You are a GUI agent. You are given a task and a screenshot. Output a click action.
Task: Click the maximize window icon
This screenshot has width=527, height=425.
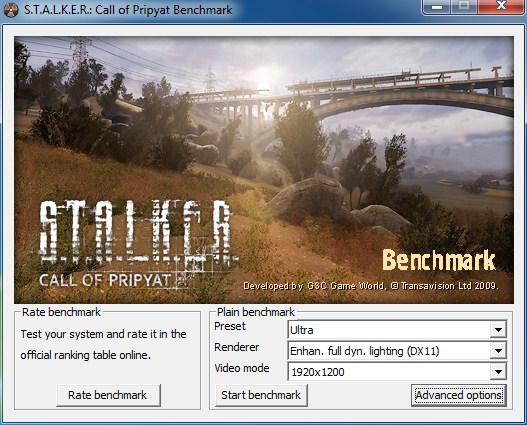coord(464,6)
